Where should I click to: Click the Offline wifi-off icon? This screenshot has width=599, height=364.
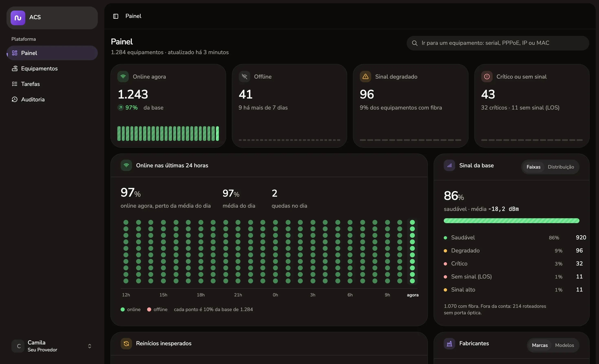pyautogui.click(x=244, y=77)
